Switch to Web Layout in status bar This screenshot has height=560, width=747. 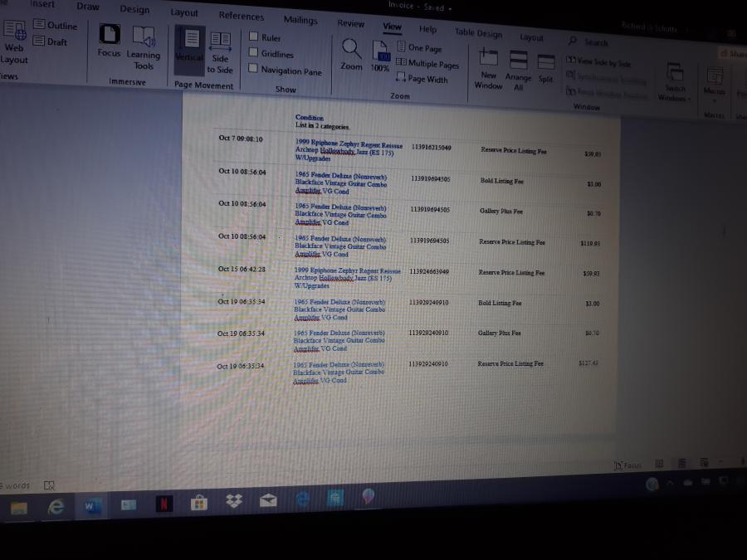coord(704,462)
